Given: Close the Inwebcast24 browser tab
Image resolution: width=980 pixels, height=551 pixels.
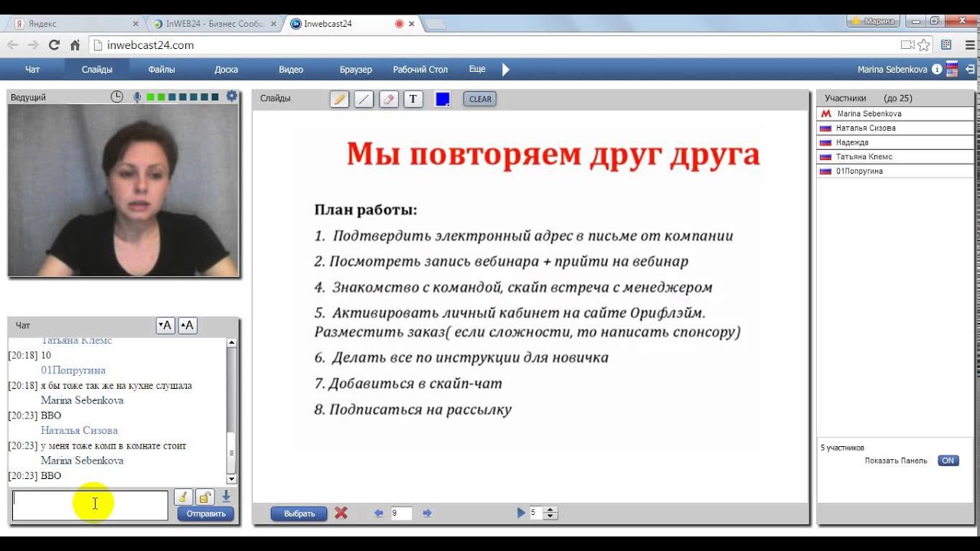Looking at the screenshot, I should coord(411,24).
